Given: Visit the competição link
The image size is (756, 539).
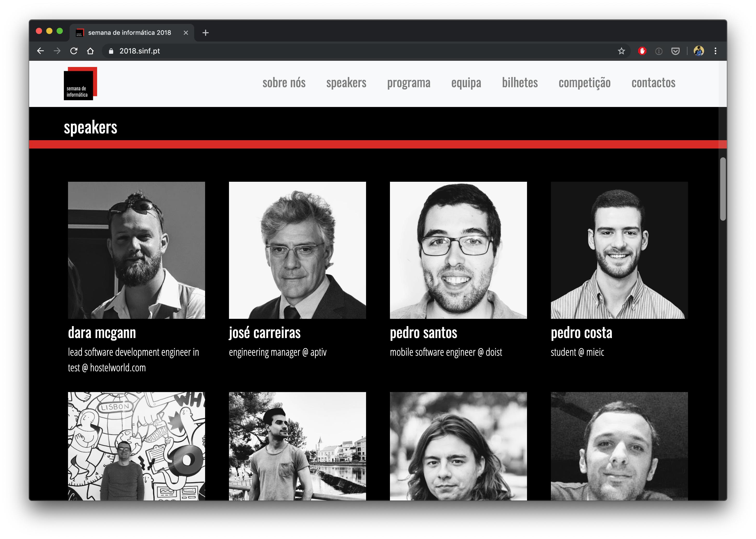Looking at the screenshot, I should click(x=584, y=83).
